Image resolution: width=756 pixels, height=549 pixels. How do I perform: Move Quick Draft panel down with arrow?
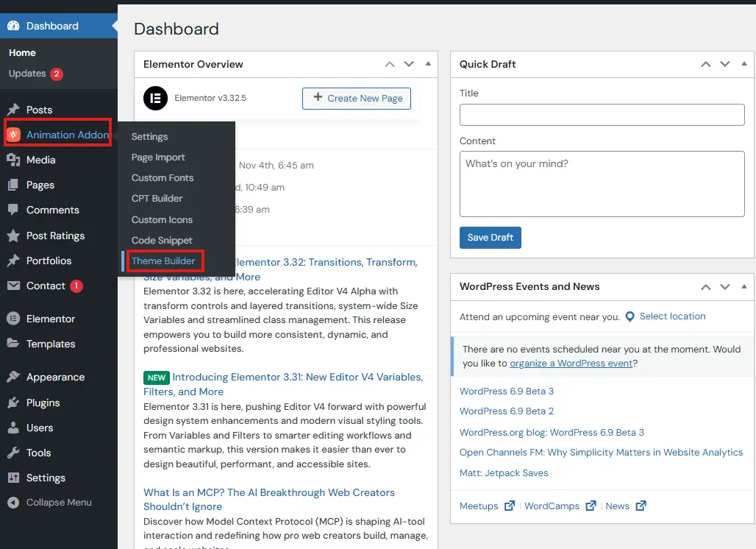725,64
